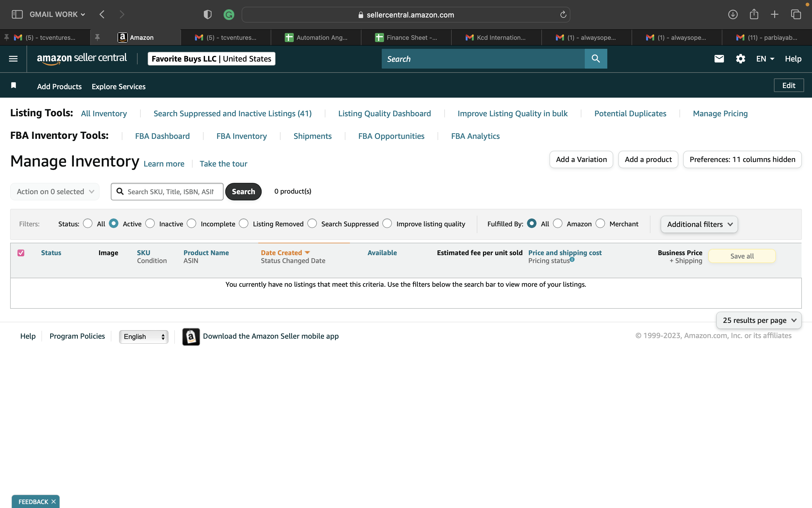The height and width of the screenshot is (508, 812).
Task: Open the English language selector in footer
Action: coord(144,337)
